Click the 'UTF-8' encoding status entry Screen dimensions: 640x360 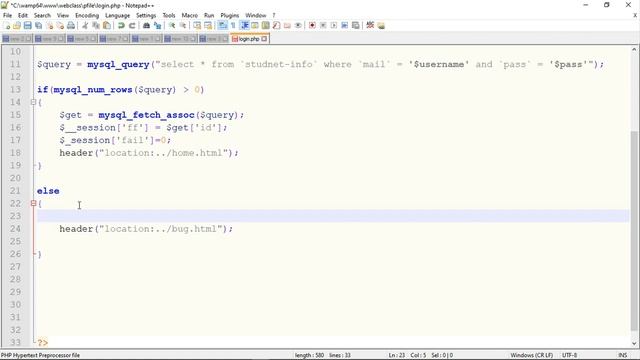click(569, 355)
